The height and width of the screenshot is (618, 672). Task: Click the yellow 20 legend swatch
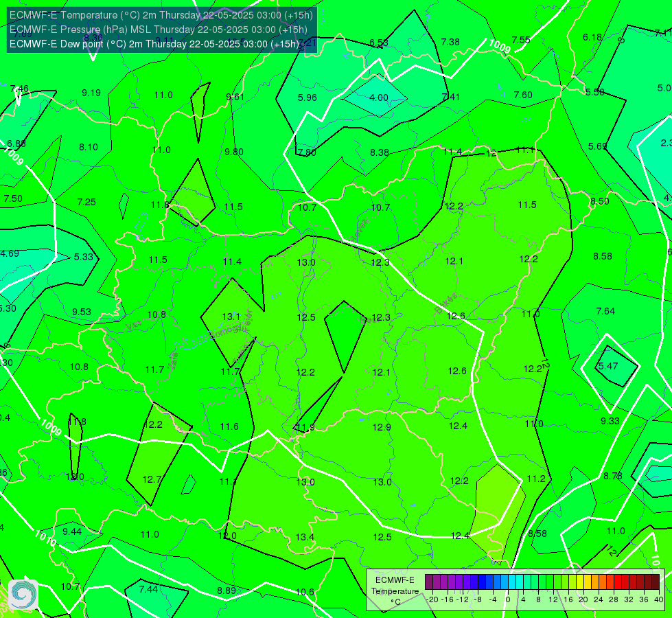tap(580, 582)
